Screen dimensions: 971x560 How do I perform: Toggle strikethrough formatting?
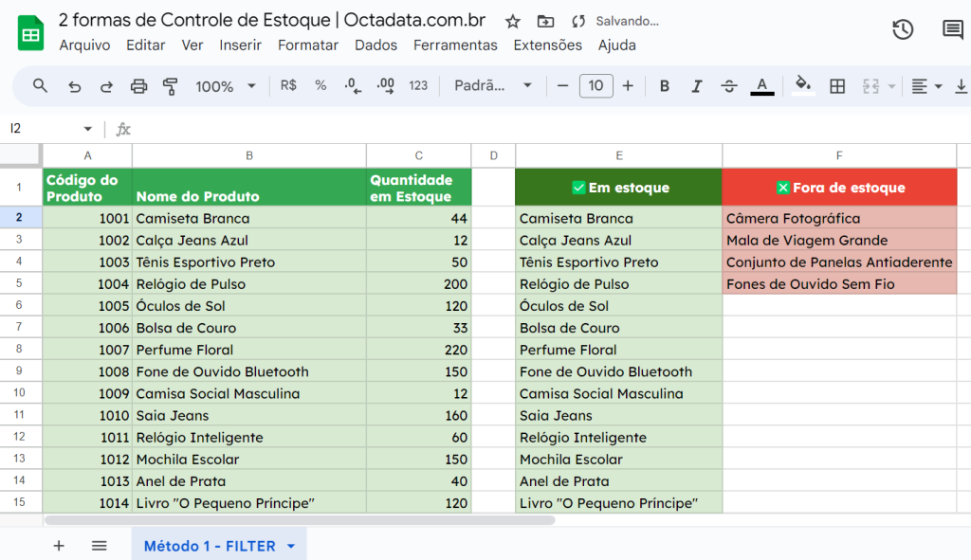(729, 86)
